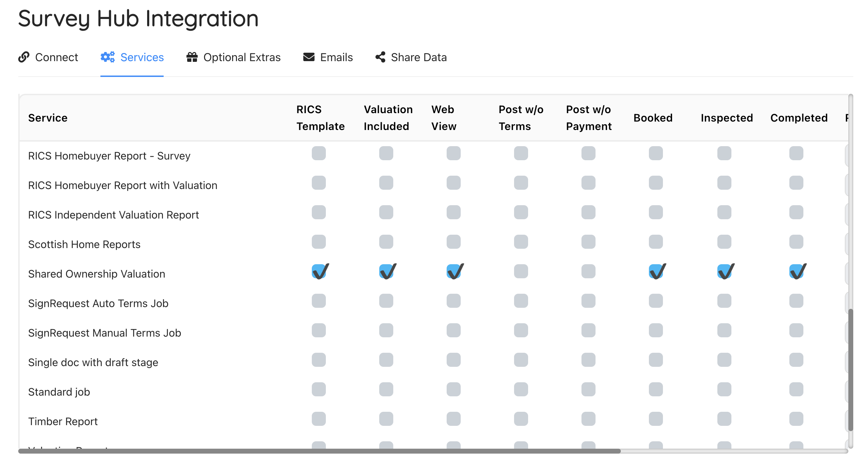Click the Optional Extras gift icon

[x=192, y=57]
